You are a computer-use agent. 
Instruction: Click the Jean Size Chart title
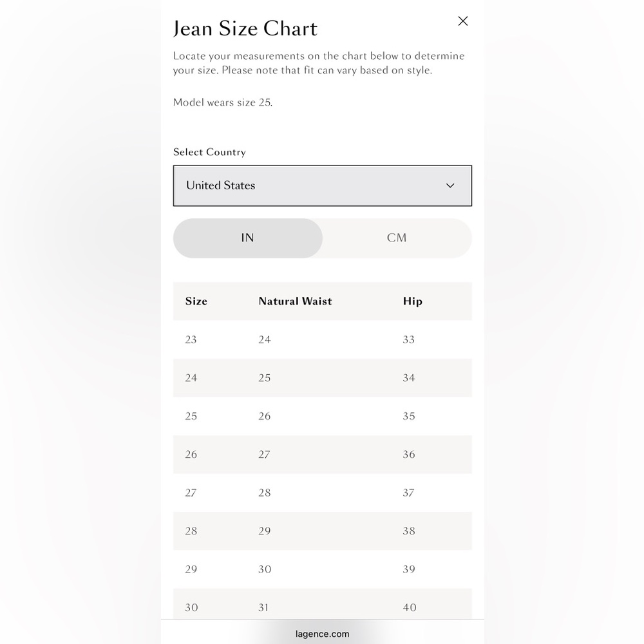tap(245, 29)
